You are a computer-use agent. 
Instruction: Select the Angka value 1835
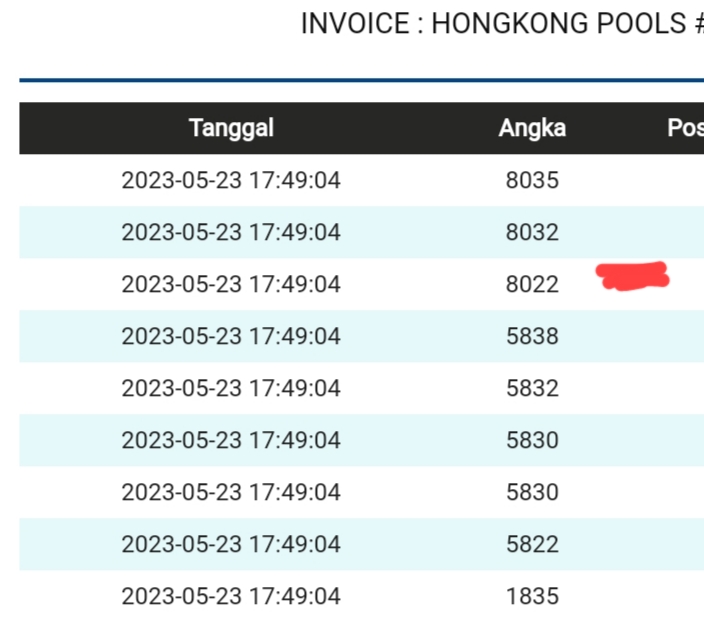coord(532,597)
